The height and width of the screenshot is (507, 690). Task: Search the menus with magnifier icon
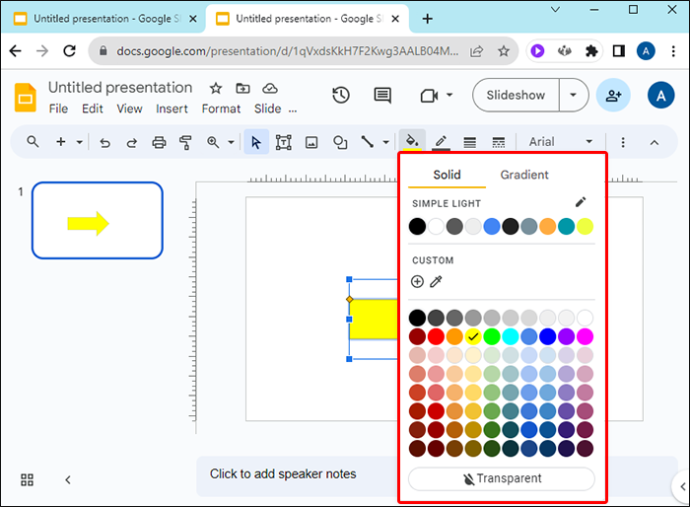click(33, 142)
